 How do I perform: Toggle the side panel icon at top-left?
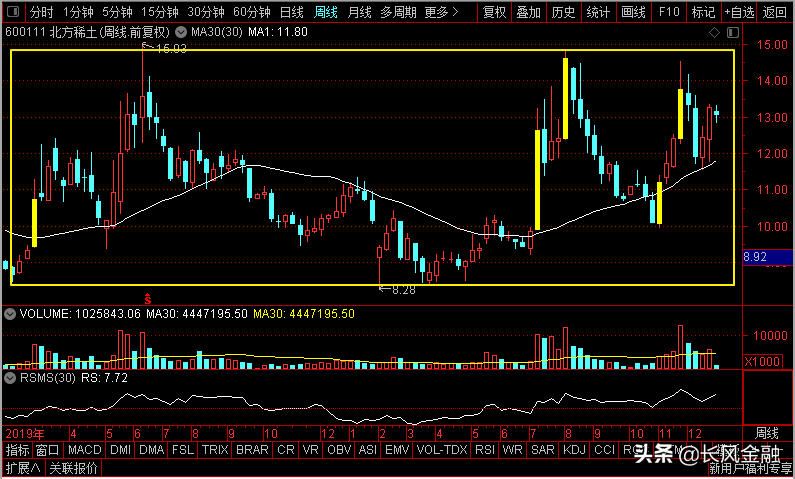[14, 12]
